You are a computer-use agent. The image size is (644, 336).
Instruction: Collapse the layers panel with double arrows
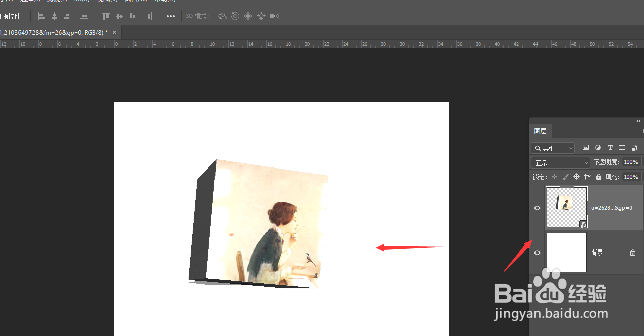click(x=638, y=121)
